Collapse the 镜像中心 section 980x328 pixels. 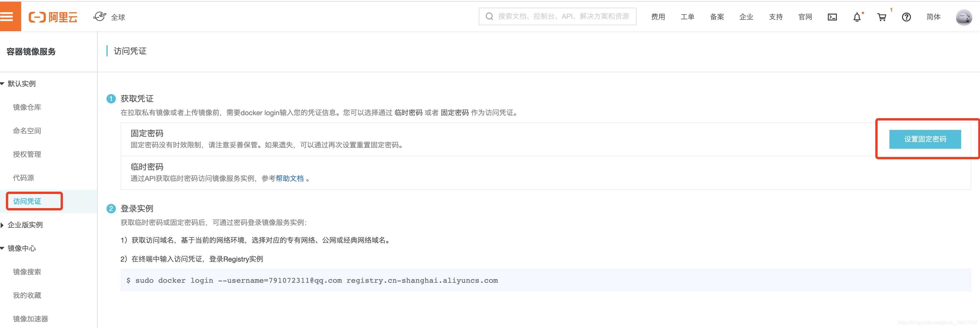3,249
